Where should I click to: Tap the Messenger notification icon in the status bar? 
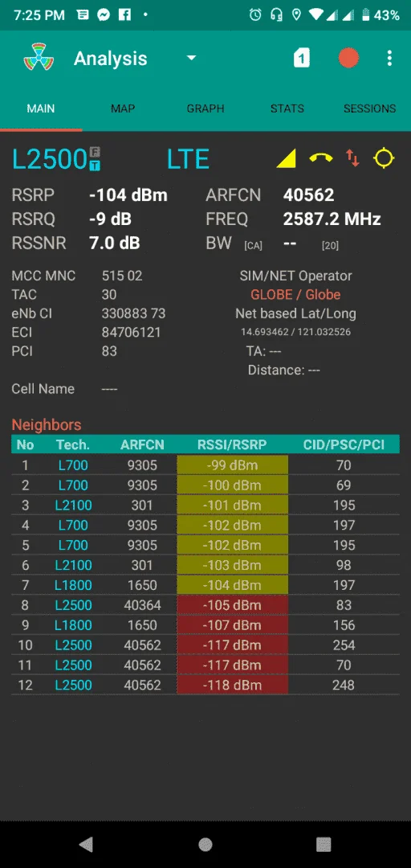pos(104,15)
